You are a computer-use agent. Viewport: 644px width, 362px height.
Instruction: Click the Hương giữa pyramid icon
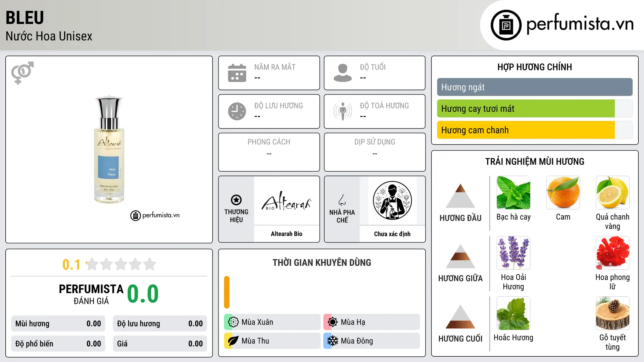[460, 256]
